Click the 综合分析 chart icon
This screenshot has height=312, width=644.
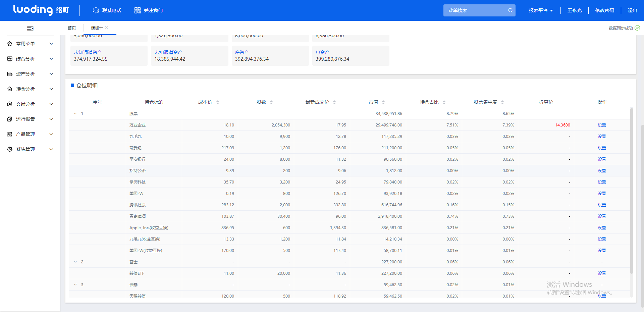[10, 59]
